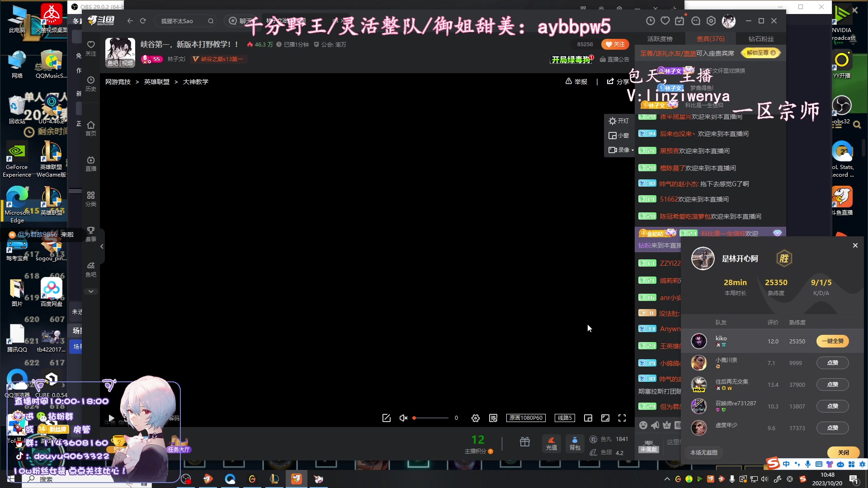Image resolution: width=868 pixels, height=488 pixels.
Task: Collapse the left sidebar with the chevron
Action: click(102, 246)
